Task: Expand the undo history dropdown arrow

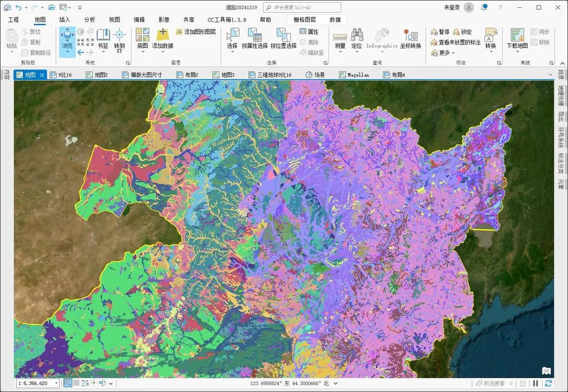Action: pos(26,7)
